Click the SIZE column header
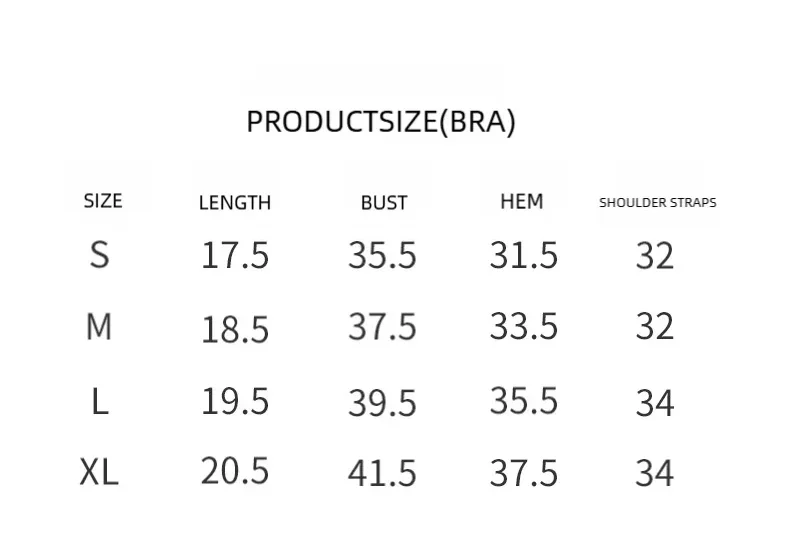Viewport: 790px width, 560px height. pos(103,201)
